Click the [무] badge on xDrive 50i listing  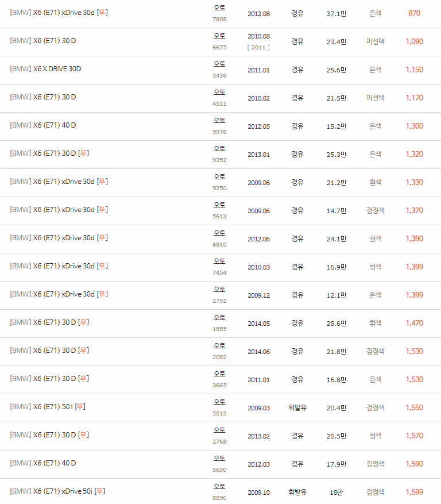tap(99, 491)
